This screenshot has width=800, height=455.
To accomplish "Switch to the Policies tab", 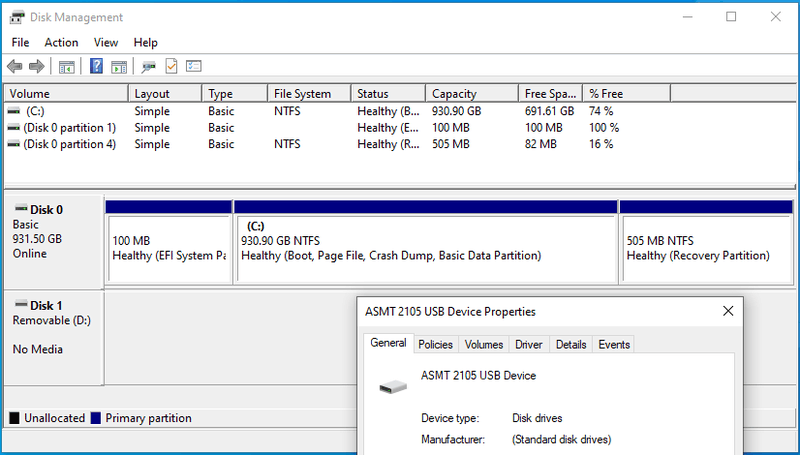I will 435,344.
